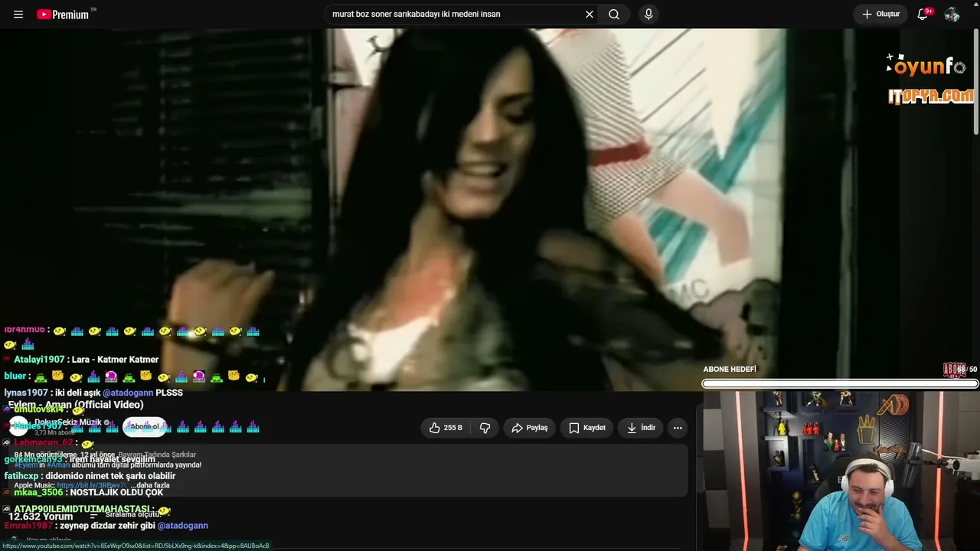The height and width of the screenshot is (551, 980).
Task: Open the Apple Music bit.ly link
Action: pyautogui.click(x=92, y=485)
